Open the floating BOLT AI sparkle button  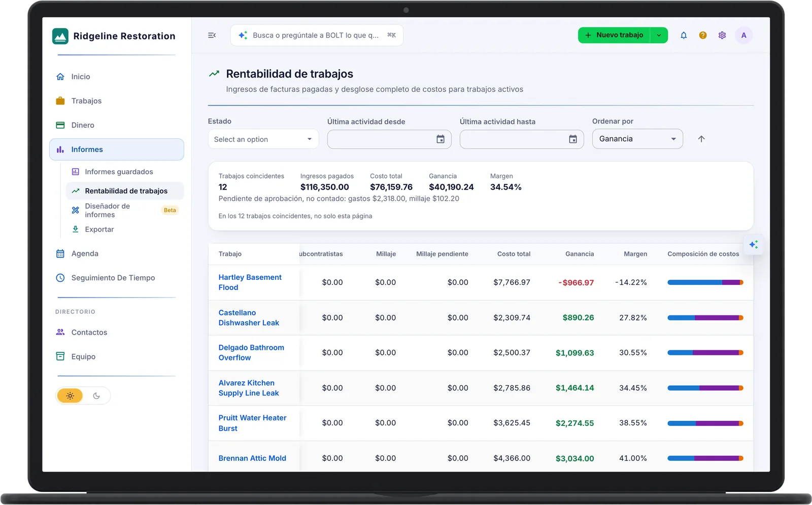[x=754, y=245]
